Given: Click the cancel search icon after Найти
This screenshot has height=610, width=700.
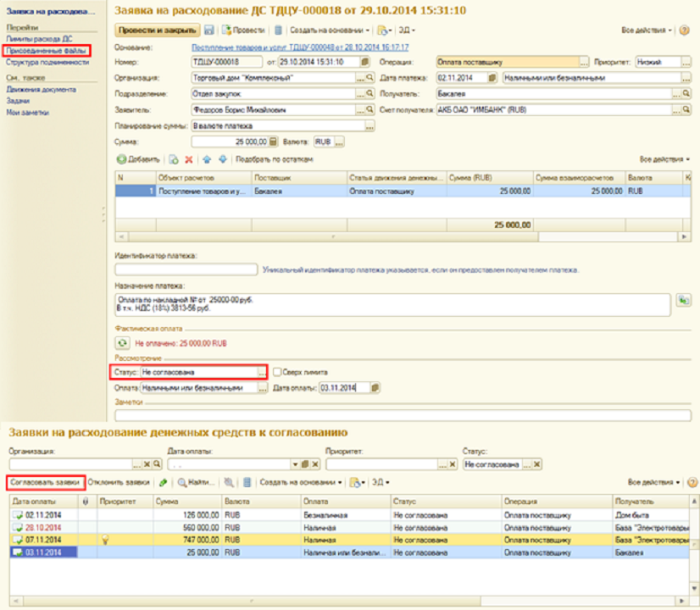Looking at the screenshot, I should pos(229,482).
